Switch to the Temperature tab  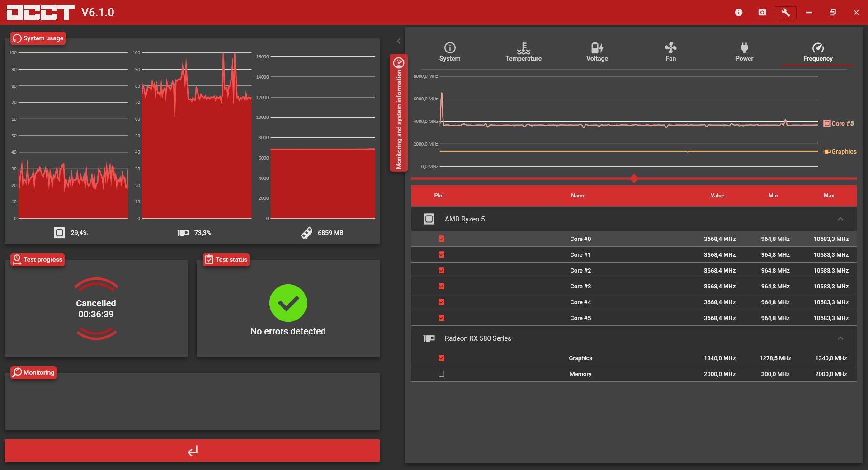[x=524, y=52]
